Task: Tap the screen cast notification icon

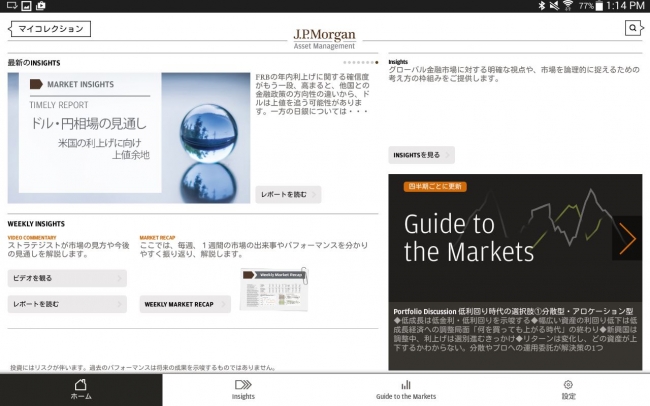Action: coord(12,6)
